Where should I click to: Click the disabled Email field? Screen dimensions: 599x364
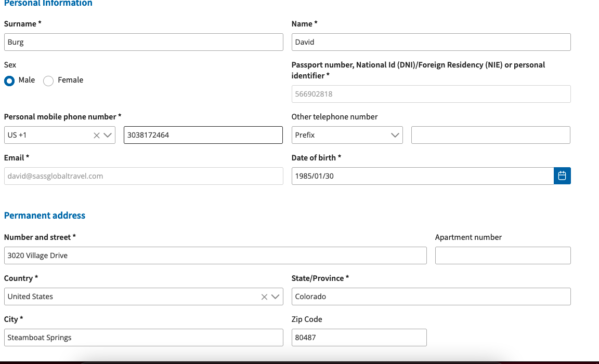point(144,176)
